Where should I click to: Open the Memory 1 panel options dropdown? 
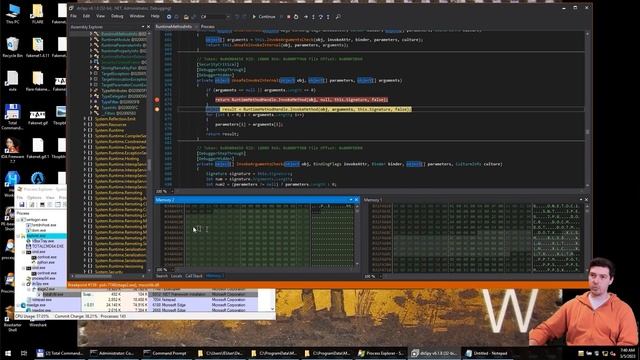coord(581,200)
